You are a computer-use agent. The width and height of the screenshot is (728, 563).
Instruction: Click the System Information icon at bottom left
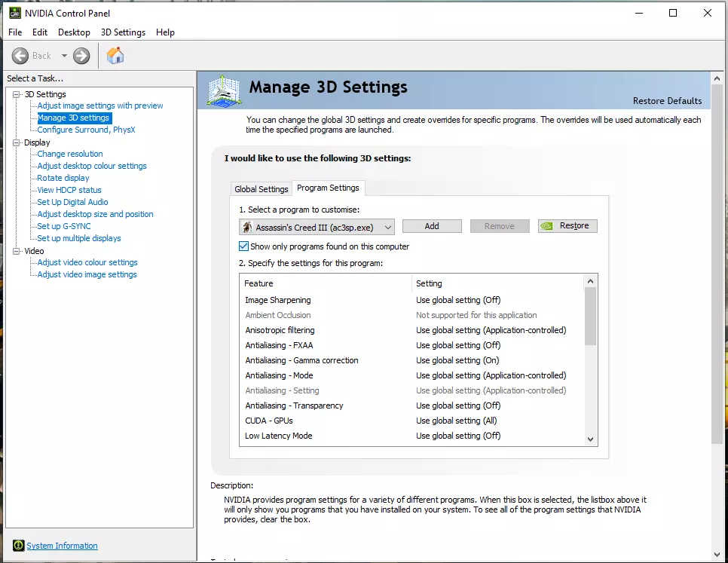[x=18, y=546]
